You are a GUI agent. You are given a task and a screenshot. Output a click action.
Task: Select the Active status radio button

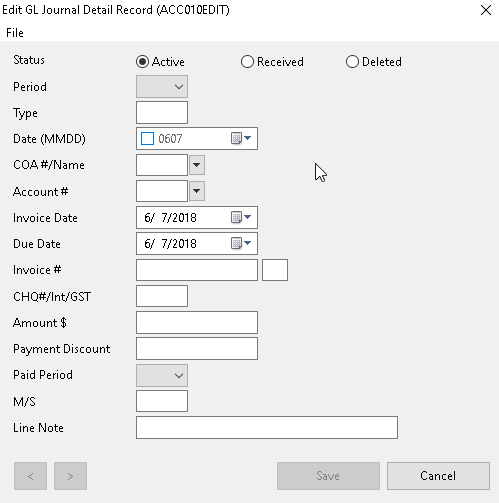coord(142,62)
